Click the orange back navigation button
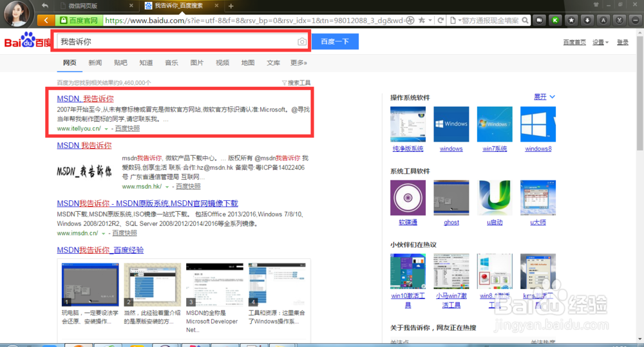Screen dimensions: 644x347 [46, 20]
